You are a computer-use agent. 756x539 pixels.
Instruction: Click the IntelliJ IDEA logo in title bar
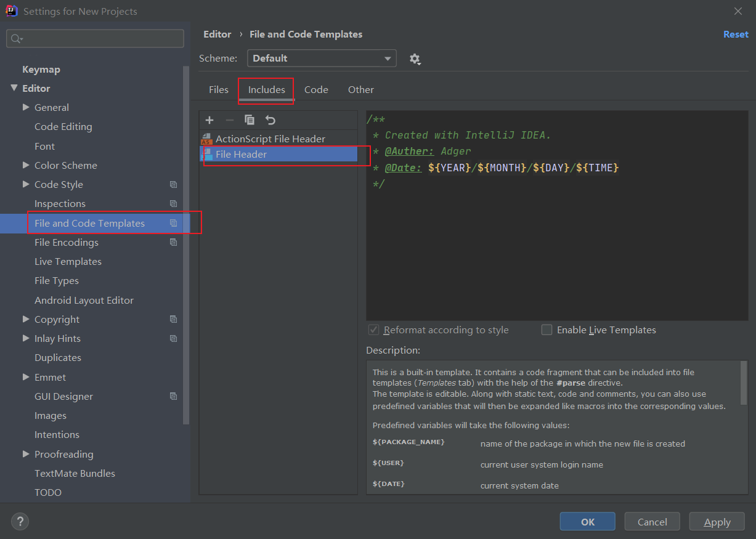(x=11, y=11)
